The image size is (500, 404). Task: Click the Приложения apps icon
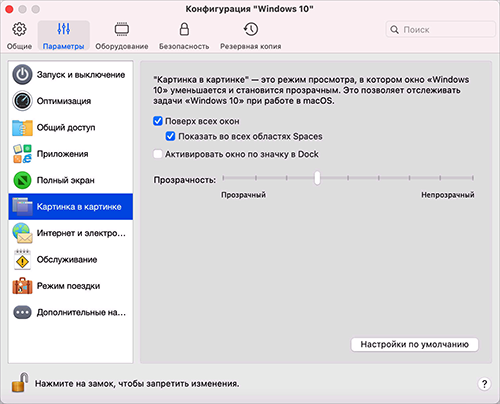click(22, 154)
